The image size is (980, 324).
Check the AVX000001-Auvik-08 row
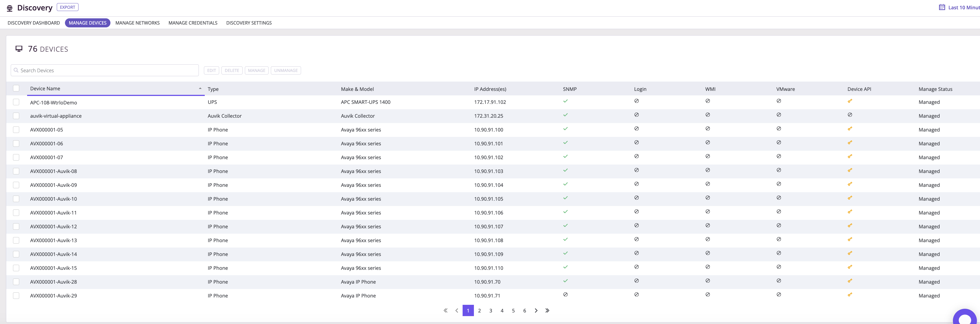[16, 171]
